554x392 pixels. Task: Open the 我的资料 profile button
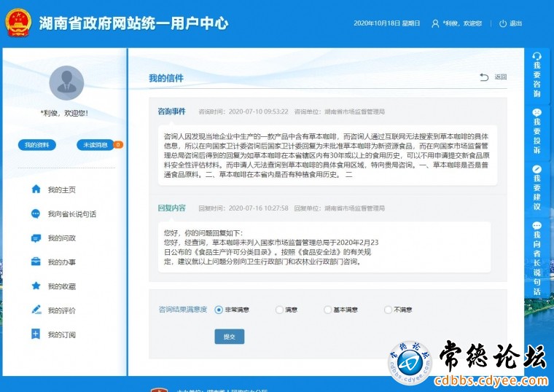click(36, 145)
